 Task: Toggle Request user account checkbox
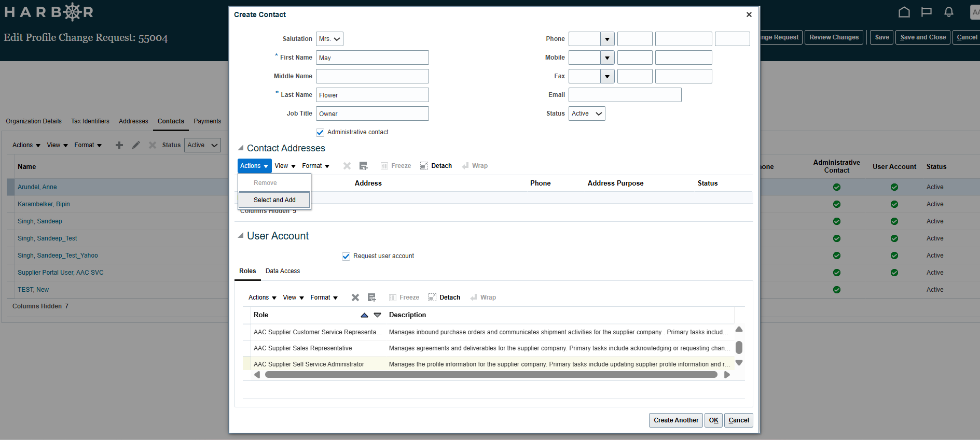(x=346, y=257)
